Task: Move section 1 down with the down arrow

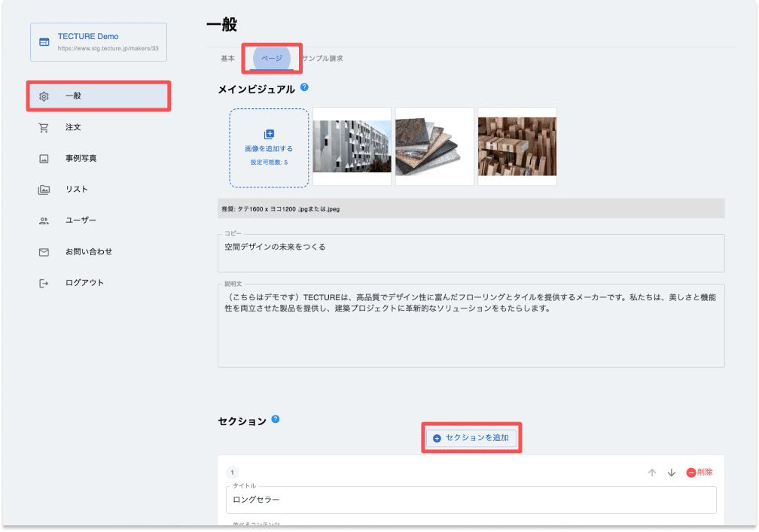Action: (671, 472)
